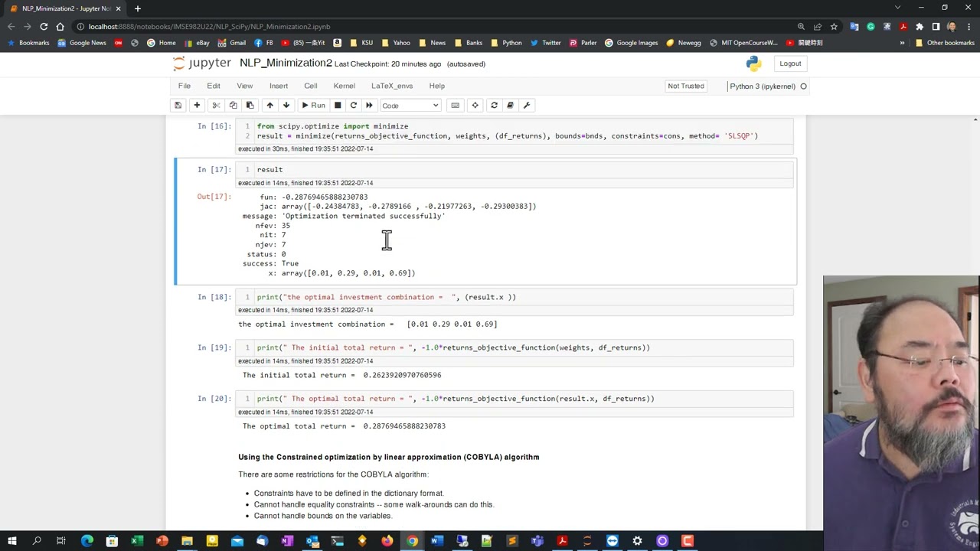This screenshot has width=980, height=551.
Task: Expand Other bookmarks folder
Action: click(946, 43)
